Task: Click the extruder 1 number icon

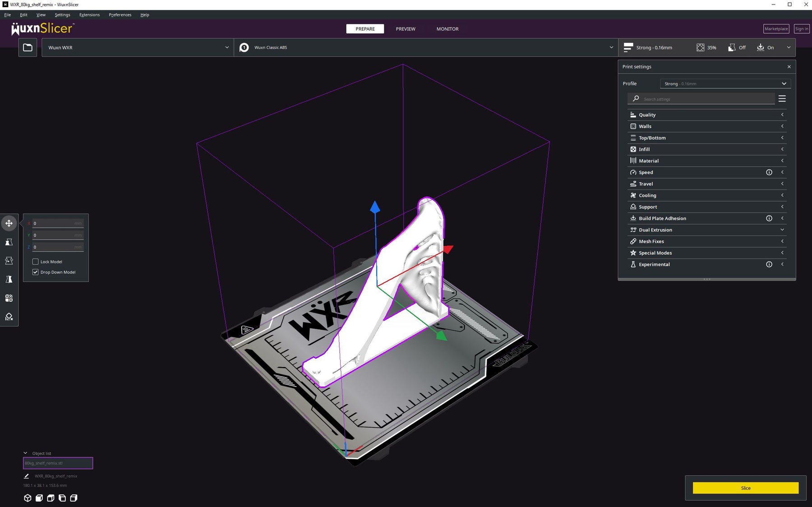Action: coord(244,47)
